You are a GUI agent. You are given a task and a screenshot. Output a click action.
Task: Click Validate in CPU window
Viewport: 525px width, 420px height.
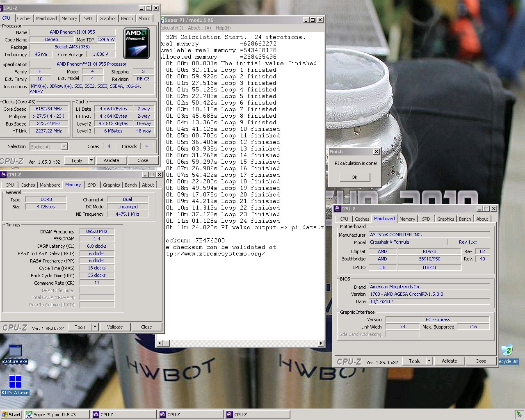[111, 160]
